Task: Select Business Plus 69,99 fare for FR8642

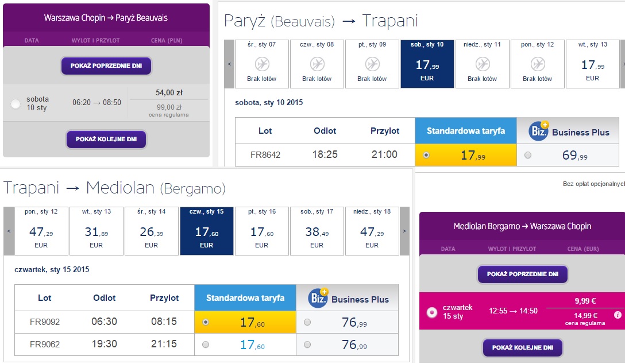Action: pos(528,156)
